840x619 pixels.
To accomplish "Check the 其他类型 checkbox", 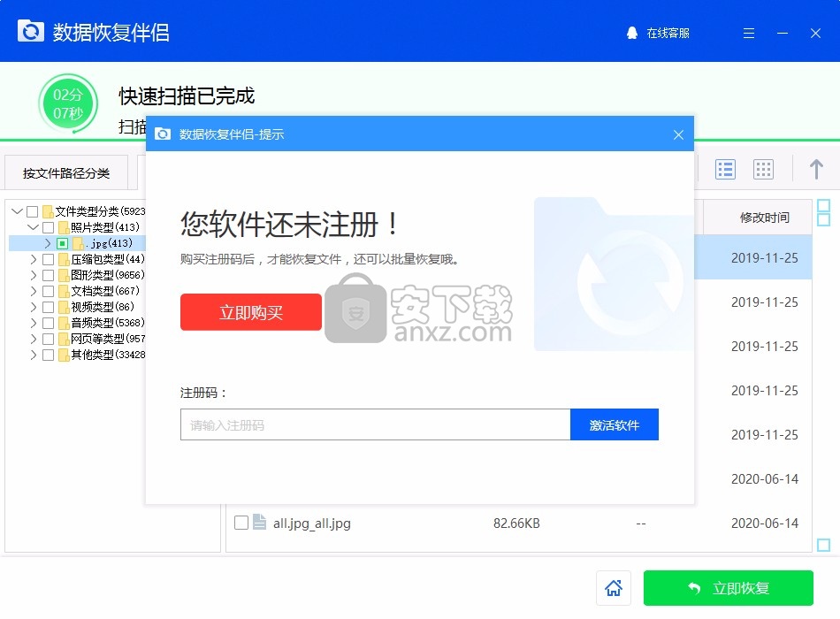I will click(48, 355).
